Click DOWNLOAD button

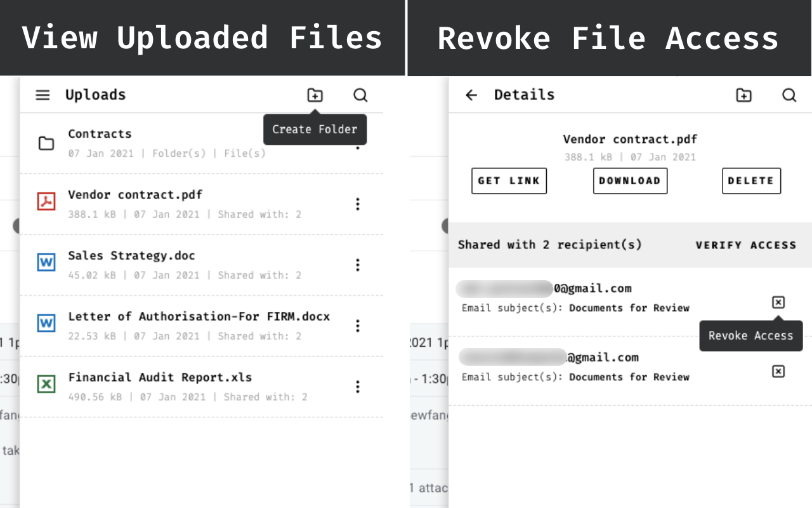pyautogui.click(x=630, y=181)
